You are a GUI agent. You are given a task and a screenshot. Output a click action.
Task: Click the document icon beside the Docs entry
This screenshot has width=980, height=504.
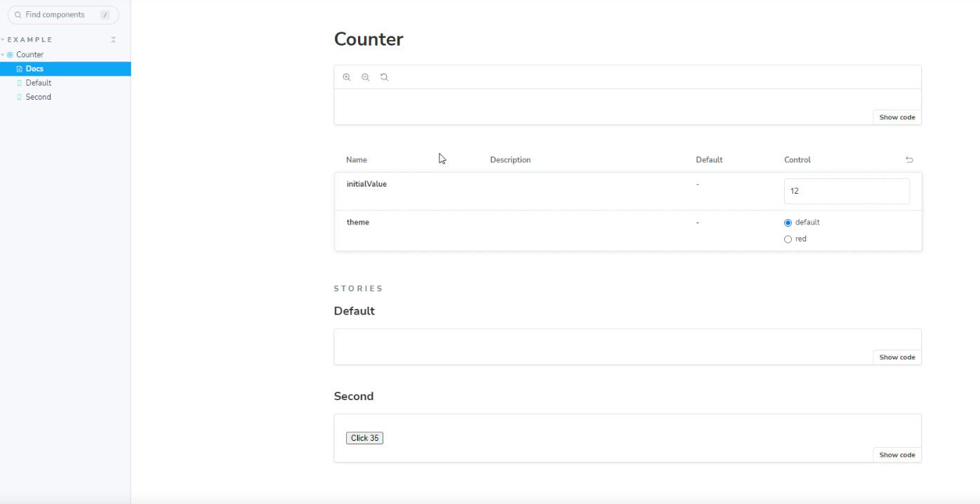[x=19, y=69]
